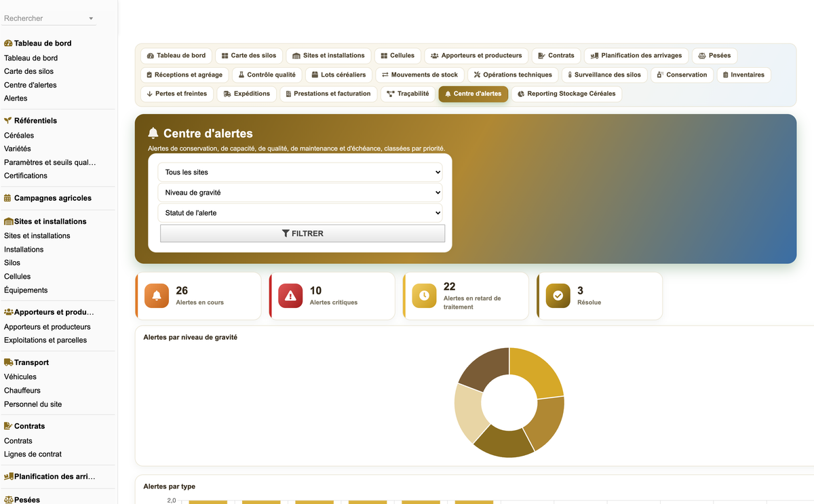Click the Sites et installations warehouse icon in sidebar
The height and width of the screenshot is (504, 814).
[9, 221]
